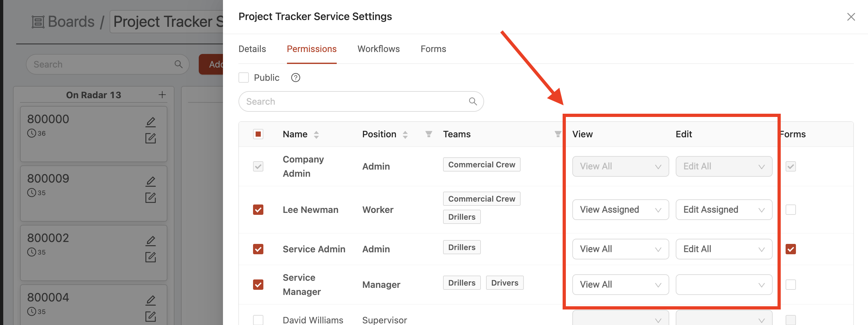Enable Forms checkbox for Lee Newman
The height and width of the screenshot is (325, 868).
(790, 210)
